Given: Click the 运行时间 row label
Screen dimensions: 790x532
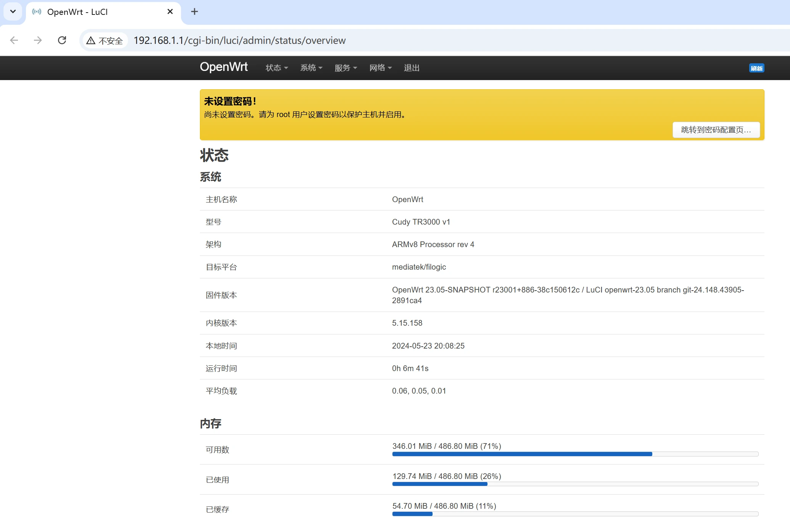Looking at the screenshot, I should (221, 368).
